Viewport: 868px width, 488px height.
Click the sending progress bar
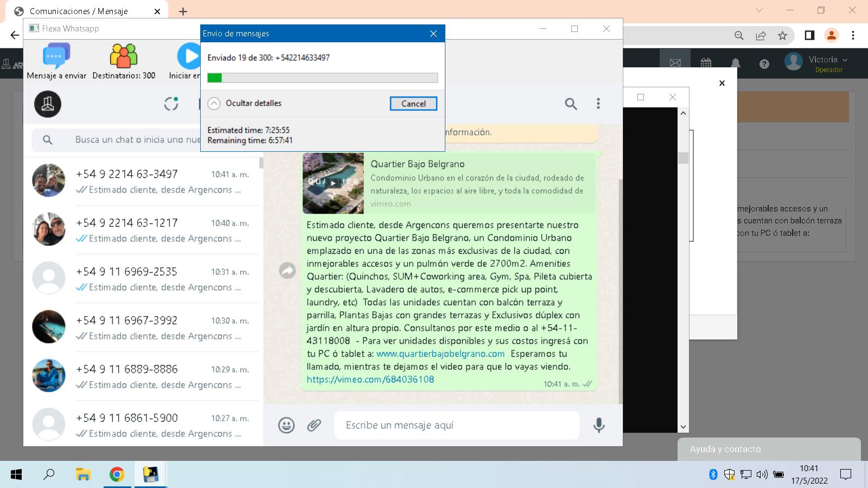click(x=323, y=78)
